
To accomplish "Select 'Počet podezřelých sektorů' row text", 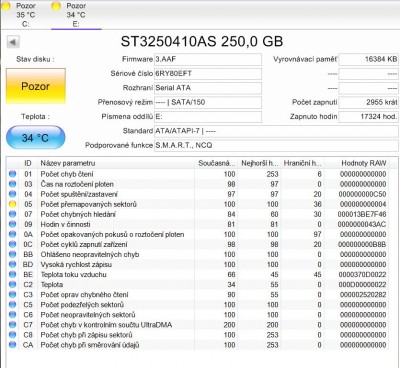I will pos(82,305).
